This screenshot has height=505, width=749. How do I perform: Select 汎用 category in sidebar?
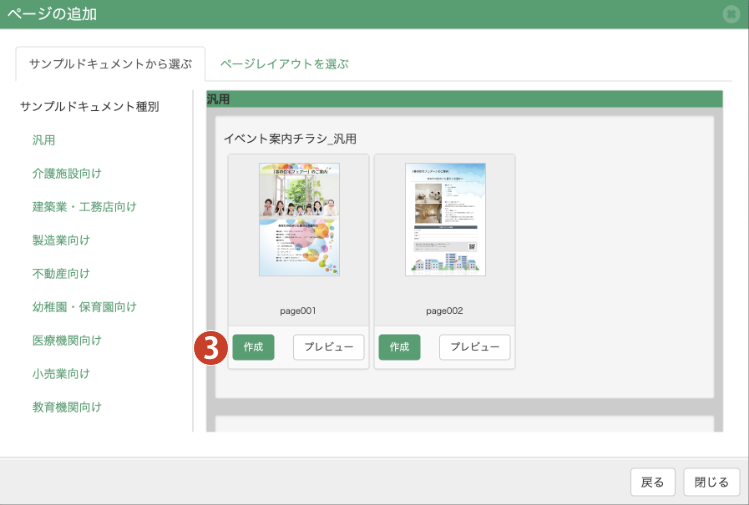tap(44, 140)
